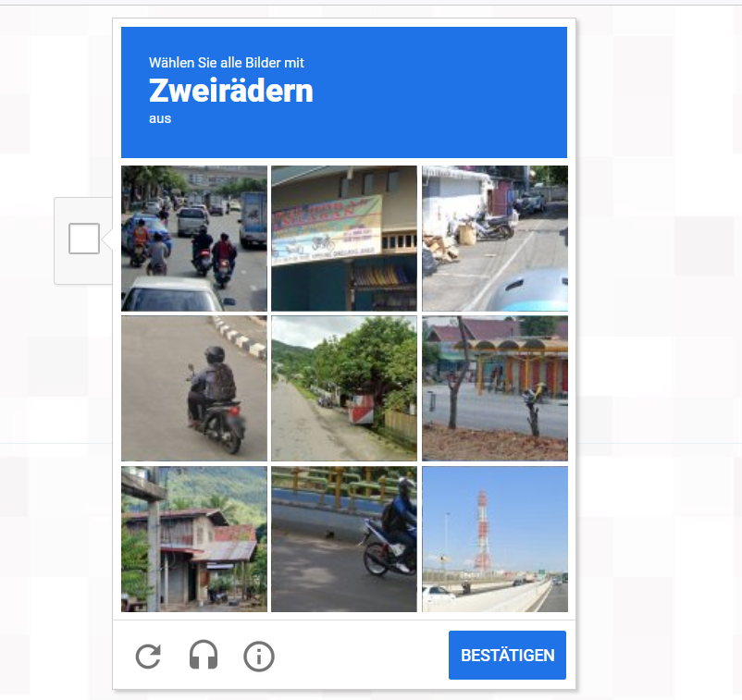Open the help info icon
This screenshot has height=700, width=742.
click(259, 657)
